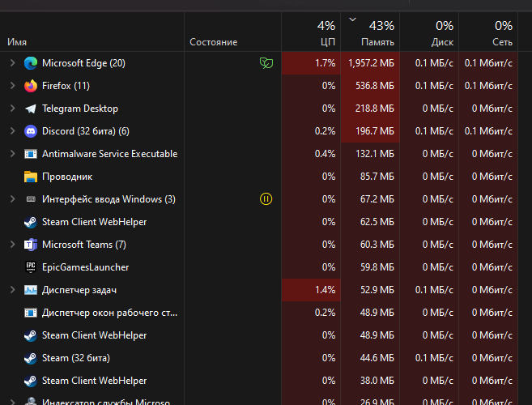
Task: Click the Интерфейс ввода Windows keyboard icon
Action: point(31,199)
